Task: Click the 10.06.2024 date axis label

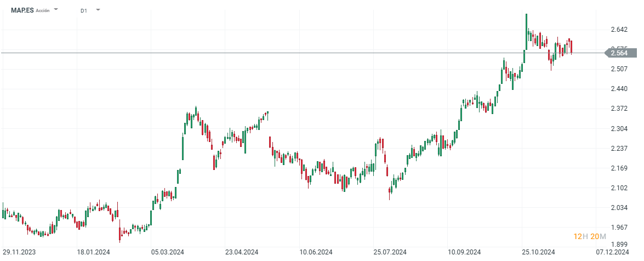Action: coord(317,253)
